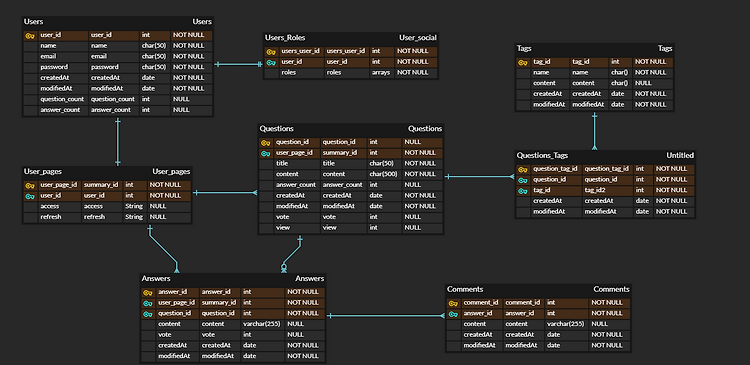Image resolution: width=750 pixels, height=365 pixels.
Task: Select the connector between Questions and Questions_Tags
Action: (480, 177)
